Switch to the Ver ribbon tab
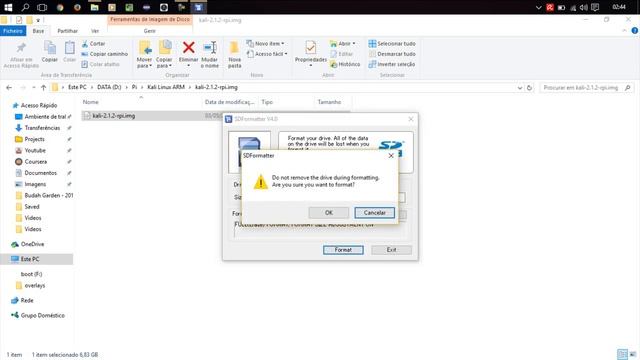 click(x=95, y=31)
